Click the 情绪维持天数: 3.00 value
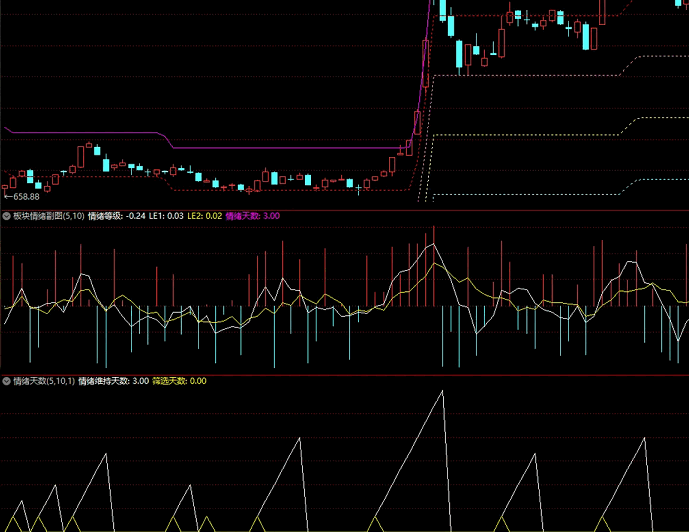Screen dimensions: 689x532 pos(113,381)
